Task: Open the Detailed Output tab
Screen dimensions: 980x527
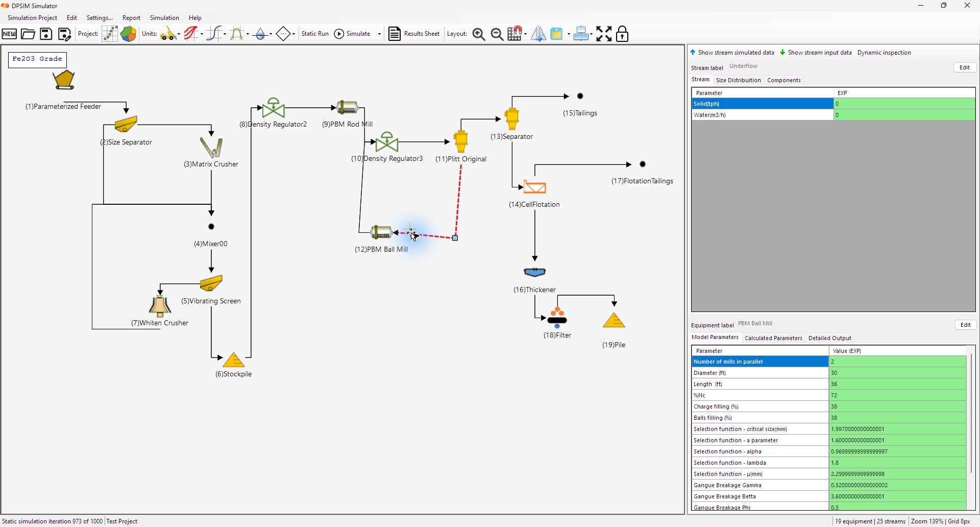Action: pos(829,338)
